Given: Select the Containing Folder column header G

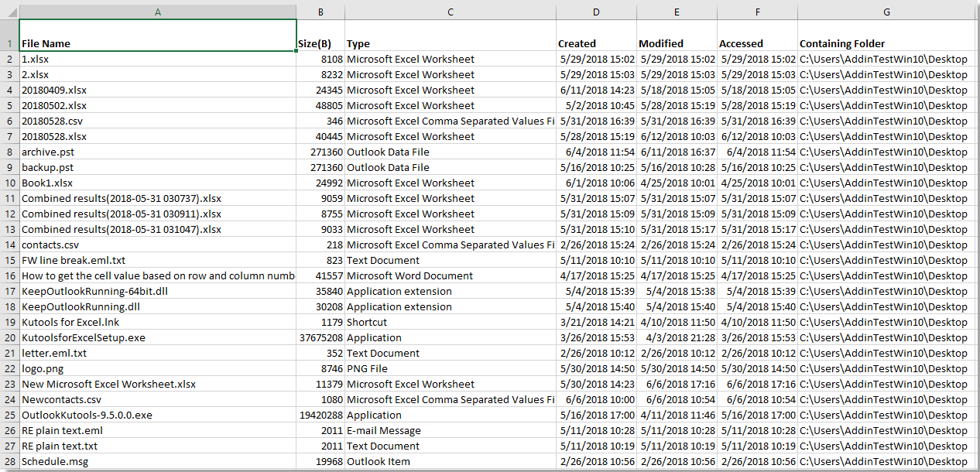Looking at the screenshot, I should pos(887,12).
